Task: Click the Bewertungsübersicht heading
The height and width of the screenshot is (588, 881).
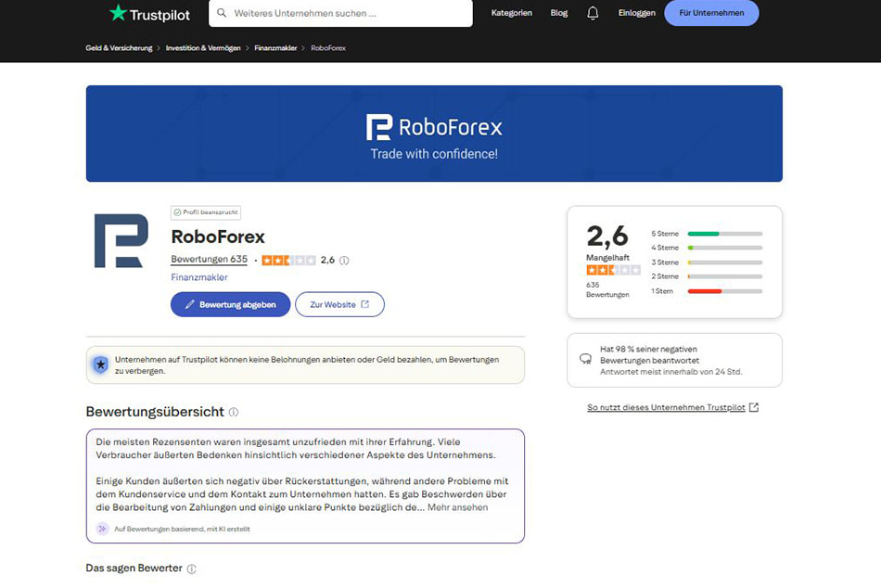Action: (155, 412)
